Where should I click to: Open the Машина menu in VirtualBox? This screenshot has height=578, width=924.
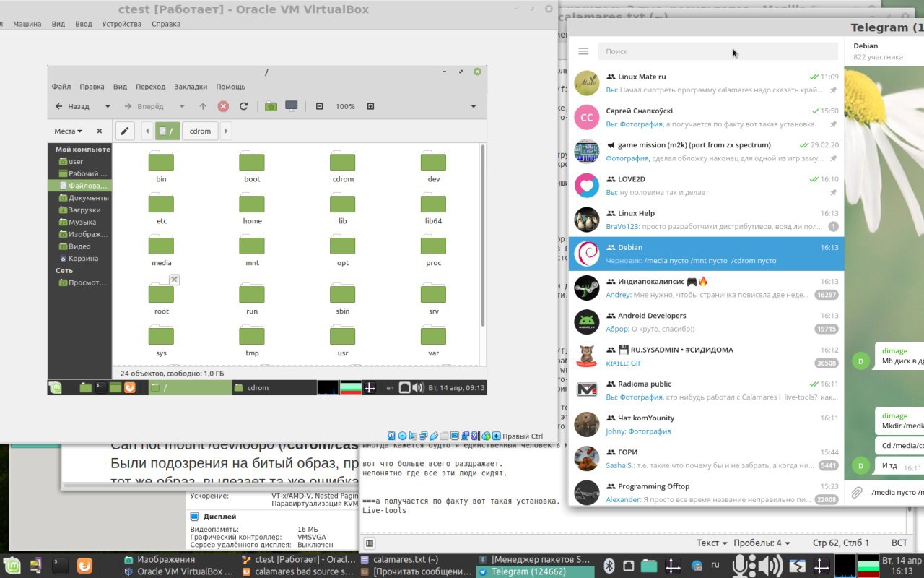pos(27,24)
